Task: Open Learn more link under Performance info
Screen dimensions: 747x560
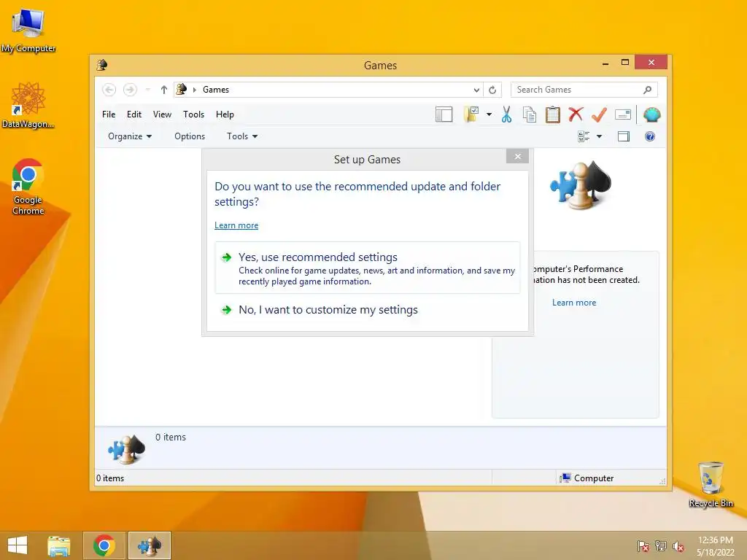Action: (x=574, y=303)
